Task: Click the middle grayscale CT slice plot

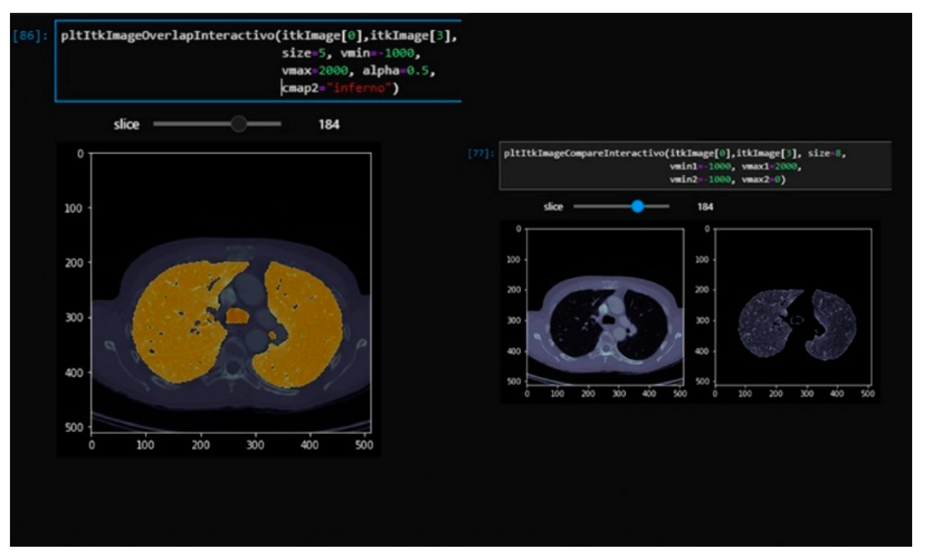Action: pyautogui.click(x=605, y=307)
